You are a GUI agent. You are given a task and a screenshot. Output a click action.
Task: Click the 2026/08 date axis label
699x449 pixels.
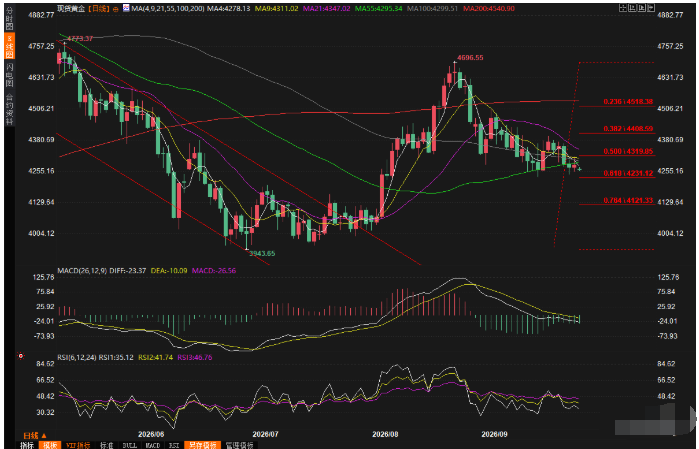click(385, 434)
